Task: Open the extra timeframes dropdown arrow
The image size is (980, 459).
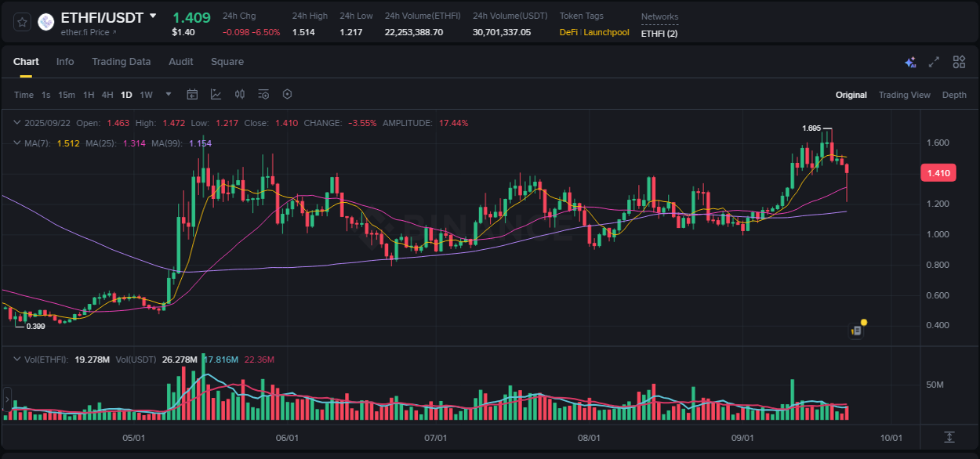Action: tap(168, 94)
